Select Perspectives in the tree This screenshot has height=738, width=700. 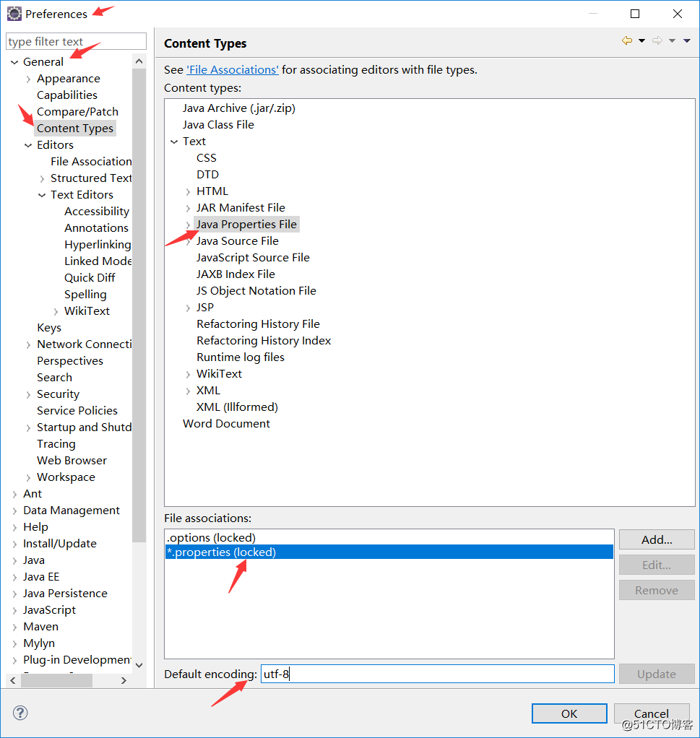pos(69,361)
